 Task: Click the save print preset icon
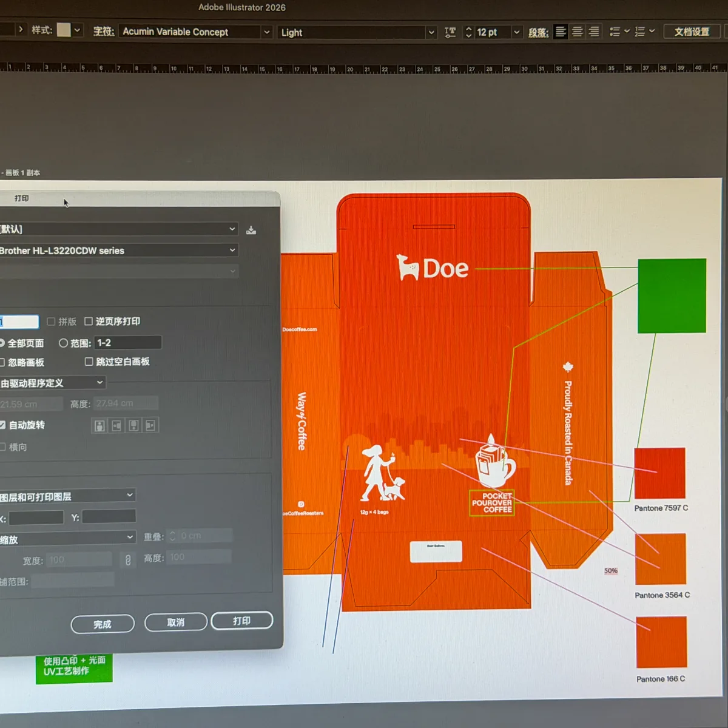[251, 230]
